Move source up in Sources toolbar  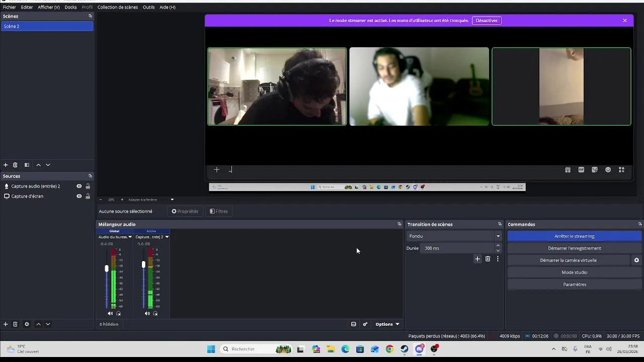point(38,324)
